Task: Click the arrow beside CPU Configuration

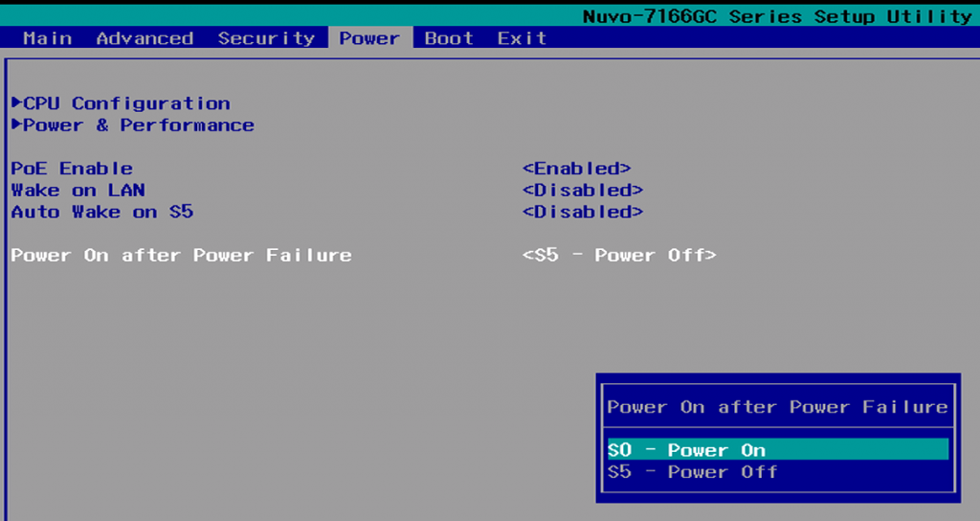Action: (16, 102)
